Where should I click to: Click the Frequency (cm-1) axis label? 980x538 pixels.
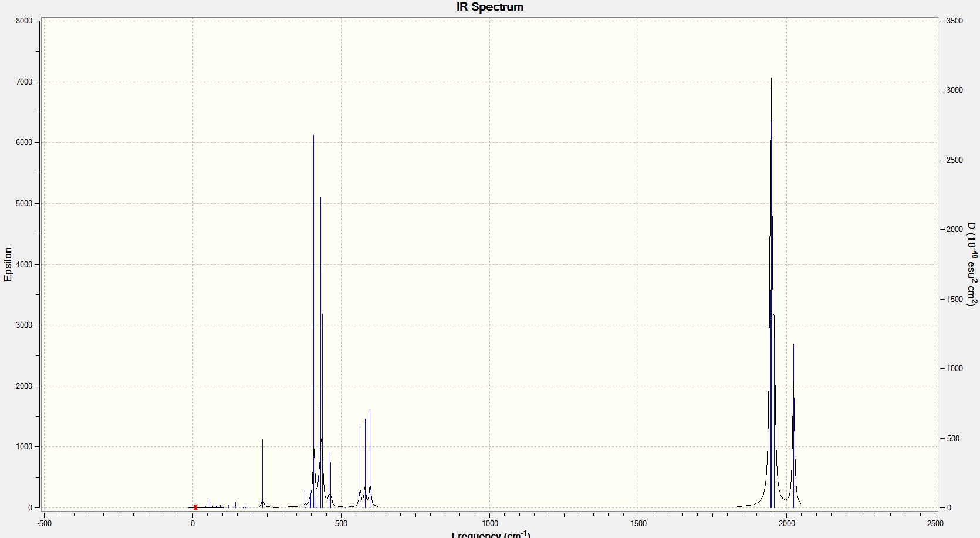491,534
